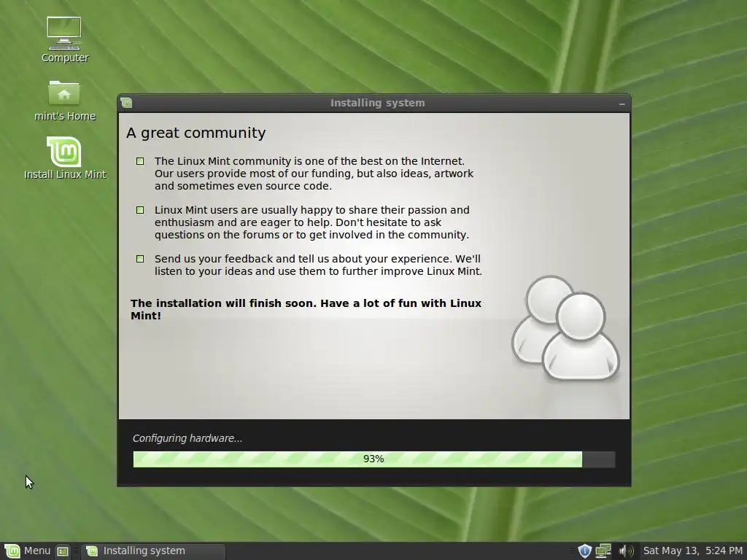The image size is (747, 560).
Task: Click the Installing system title bar
Action: 374,103
